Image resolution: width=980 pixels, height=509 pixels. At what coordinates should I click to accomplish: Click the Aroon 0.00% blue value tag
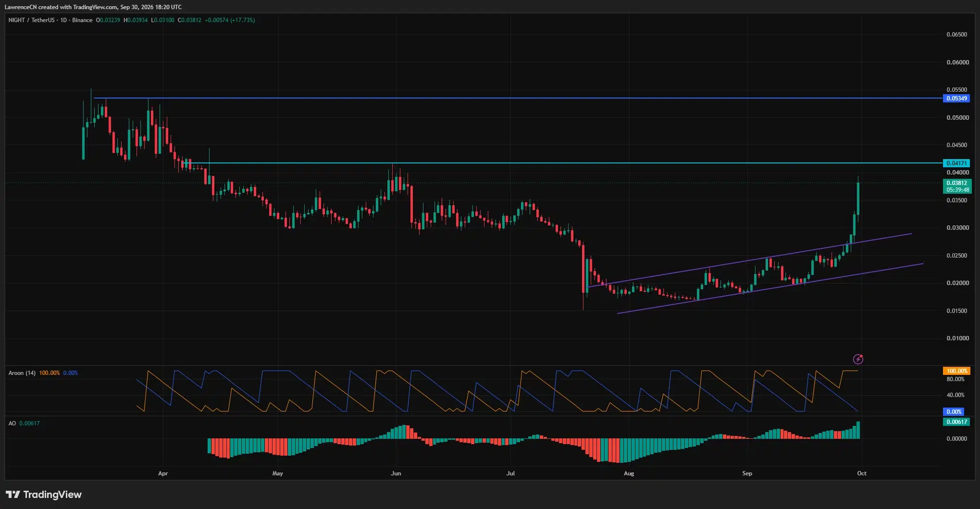point(954,412)
